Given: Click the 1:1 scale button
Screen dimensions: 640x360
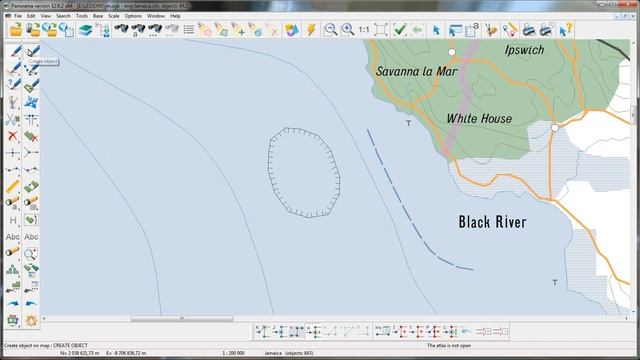Looking at the screenshot, I should [x=364, y=30].
